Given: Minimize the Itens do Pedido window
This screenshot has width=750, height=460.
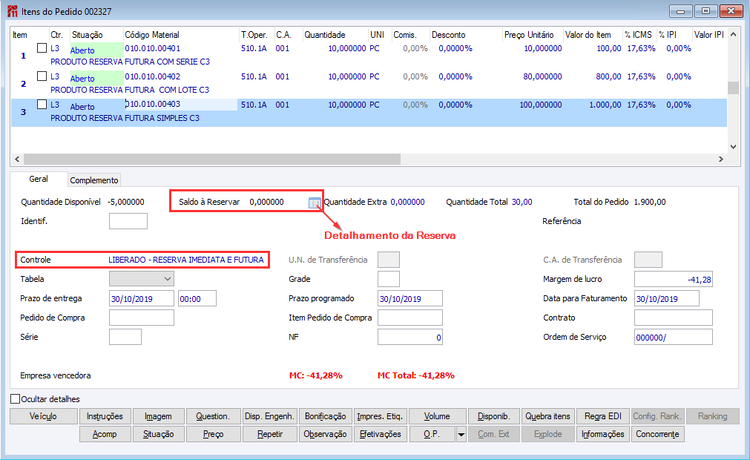Looking at the screenshot, I should coord(681,11).
